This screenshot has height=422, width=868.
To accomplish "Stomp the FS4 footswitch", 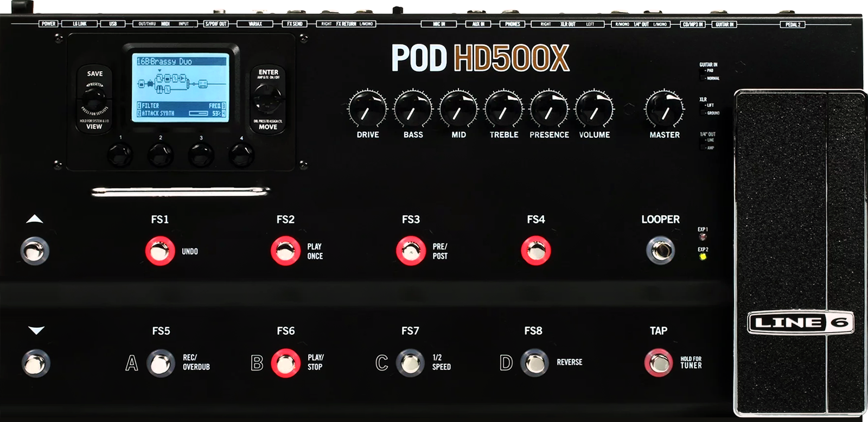I will point(536,251).
